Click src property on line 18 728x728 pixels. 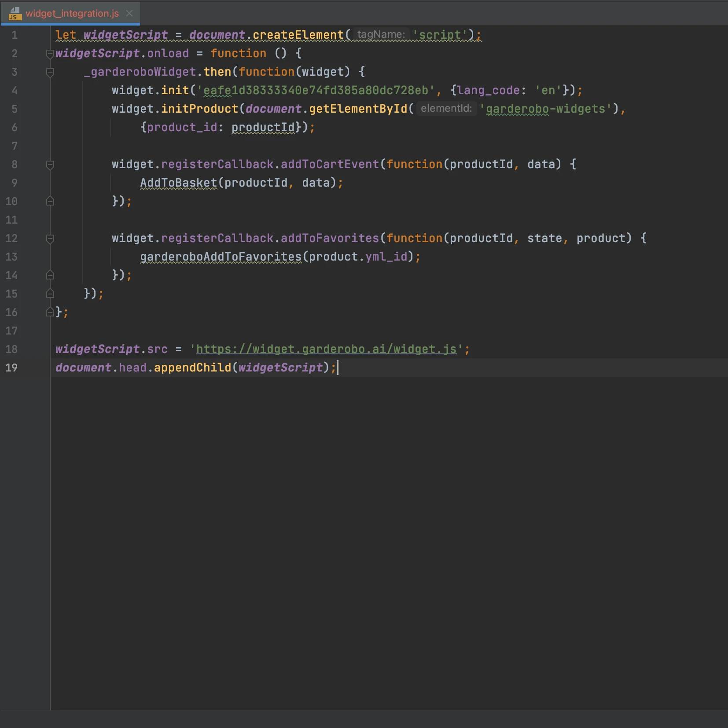[x=157, y=349]
